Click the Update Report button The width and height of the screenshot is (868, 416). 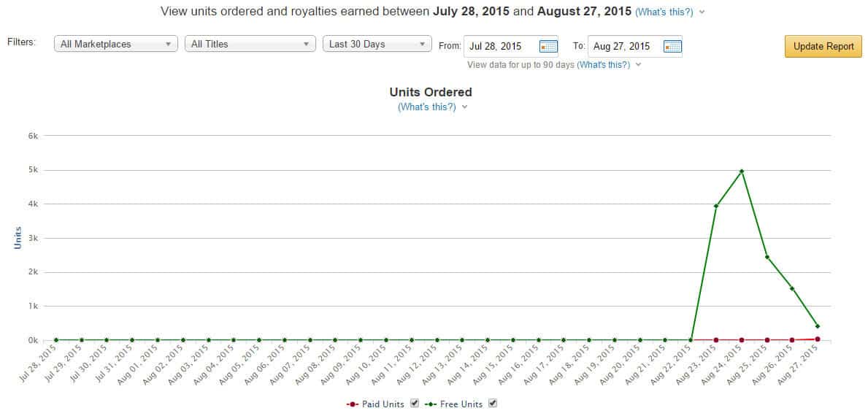[x=823, y=47]
